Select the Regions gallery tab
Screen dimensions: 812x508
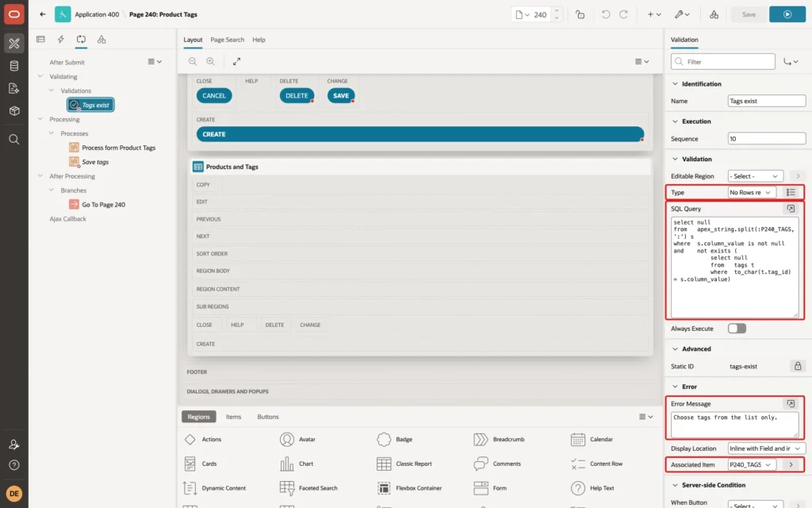(x=199, y=417)
